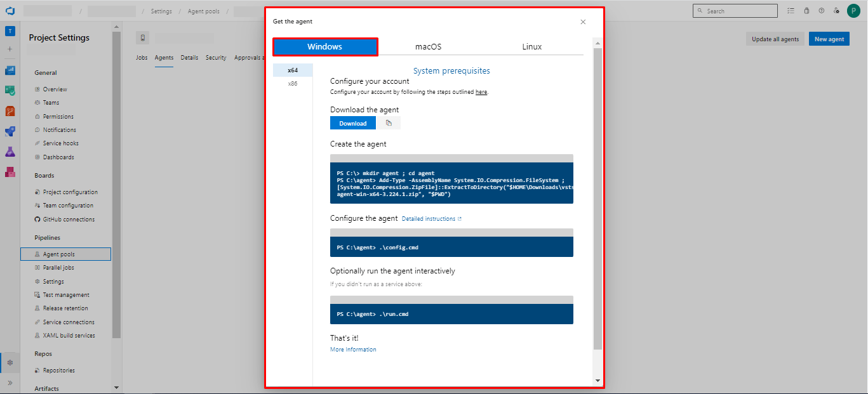Open Test management settings
The width and height of the screenshot is (868, 394).
click(65, 295)
